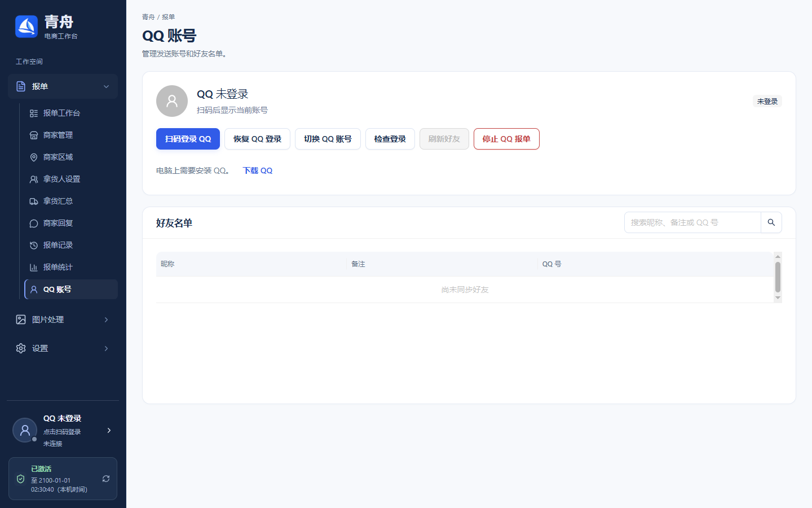
Task: Click the large gray QQ avatar
Action: (x=172, y=101)
